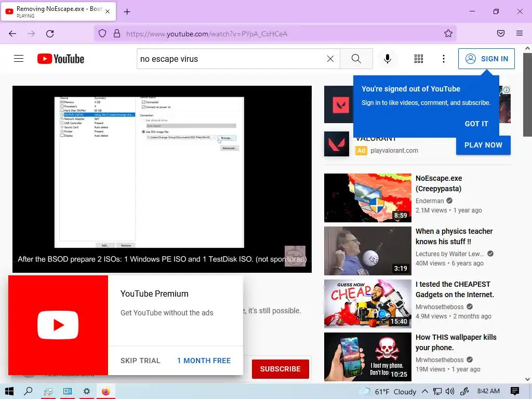The width and height of the screenshot is (532, 399).
Task: Click the Firefox icon in the taskbar
Action: [106, 392]
